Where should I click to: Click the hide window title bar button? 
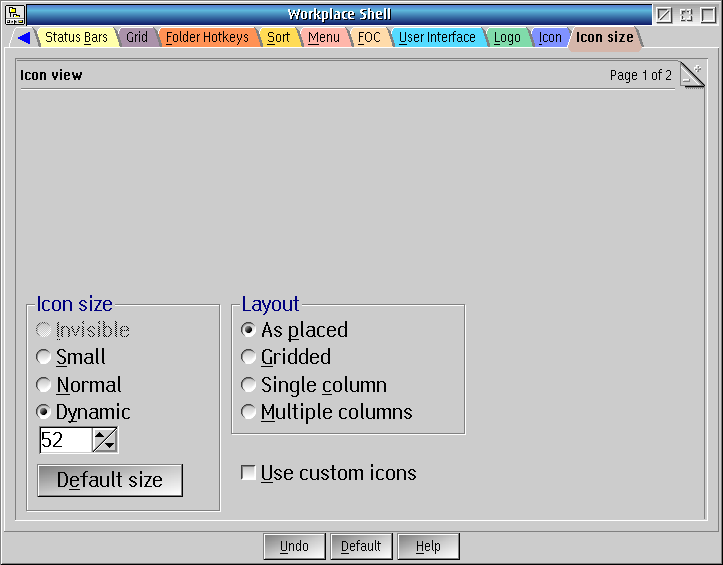(x=664, y=15)
